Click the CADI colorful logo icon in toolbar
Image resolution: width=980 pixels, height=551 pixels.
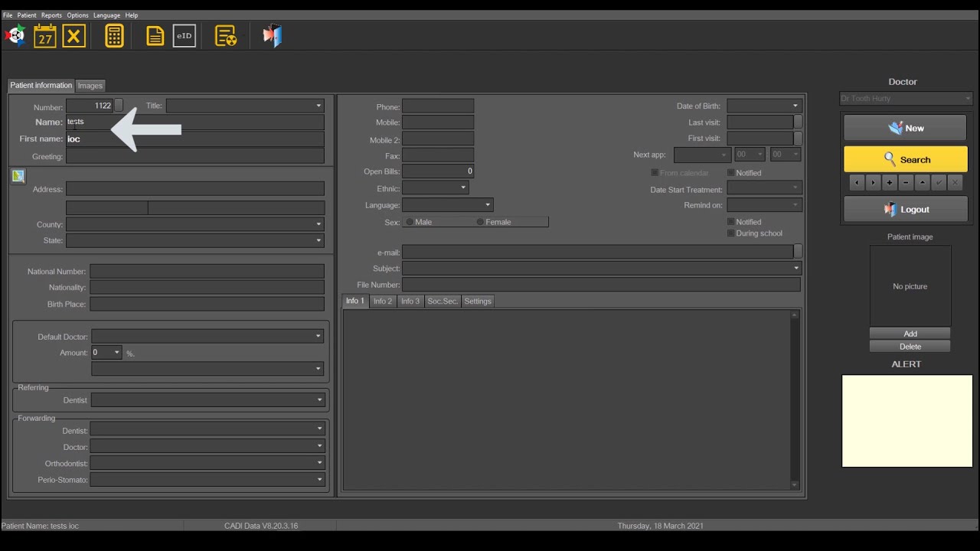click(15, 36)
